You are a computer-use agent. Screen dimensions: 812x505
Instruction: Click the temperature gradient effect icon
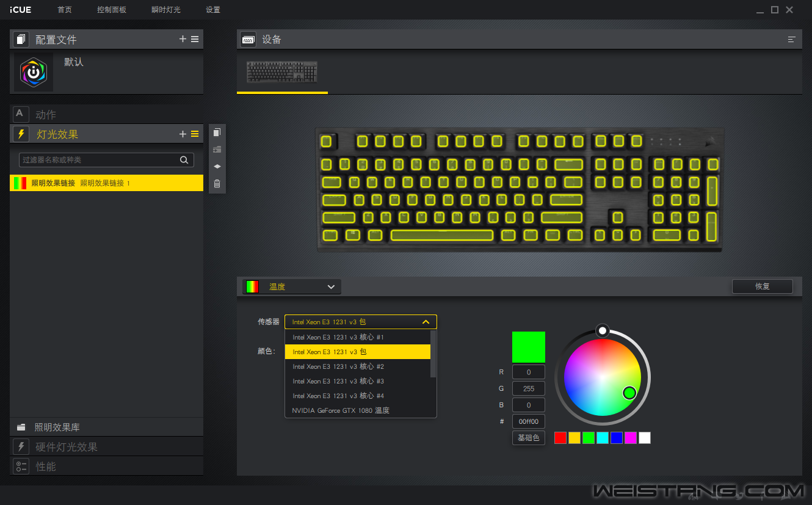[x=252, y=286]
